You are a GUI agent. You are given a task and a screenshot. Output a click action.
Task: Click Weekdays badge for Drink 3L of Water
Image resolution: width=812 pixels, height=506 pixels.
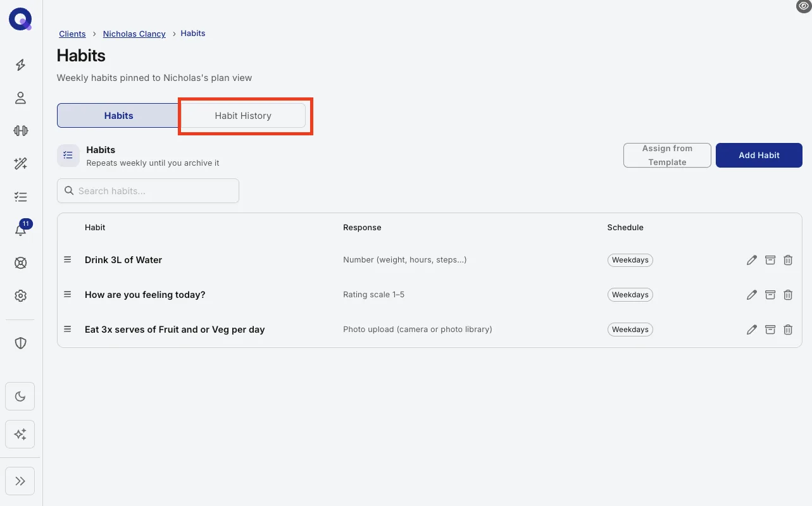(x=630, y=260)
